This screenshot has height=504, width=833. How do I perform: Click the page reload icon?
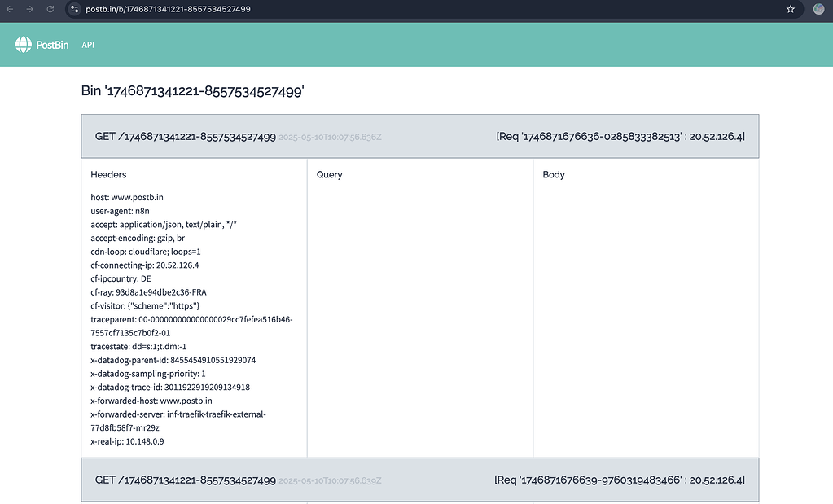coord(50,10)
